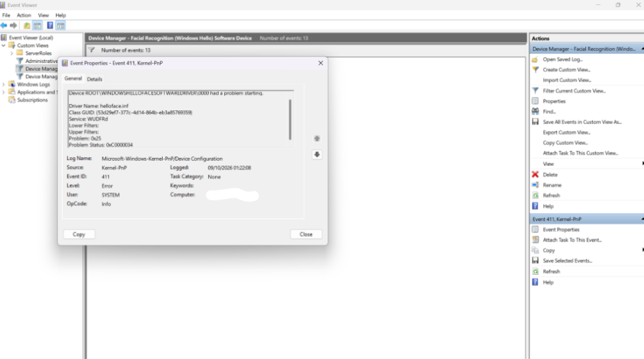The width and height of the screenshot is (644, 359).
Task: Click Save All Events in Custom View As
Action: coord(582,122)
